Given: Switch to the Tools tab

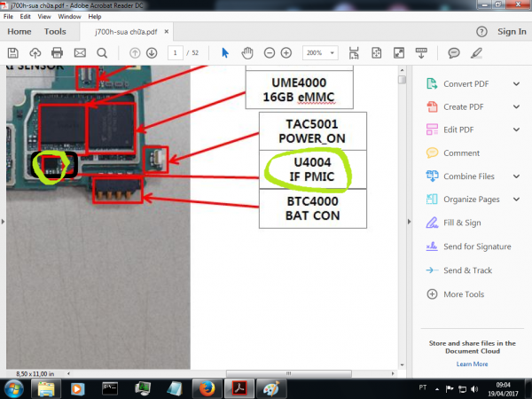Looking at the screenshot, I should (x=55, y=32).
